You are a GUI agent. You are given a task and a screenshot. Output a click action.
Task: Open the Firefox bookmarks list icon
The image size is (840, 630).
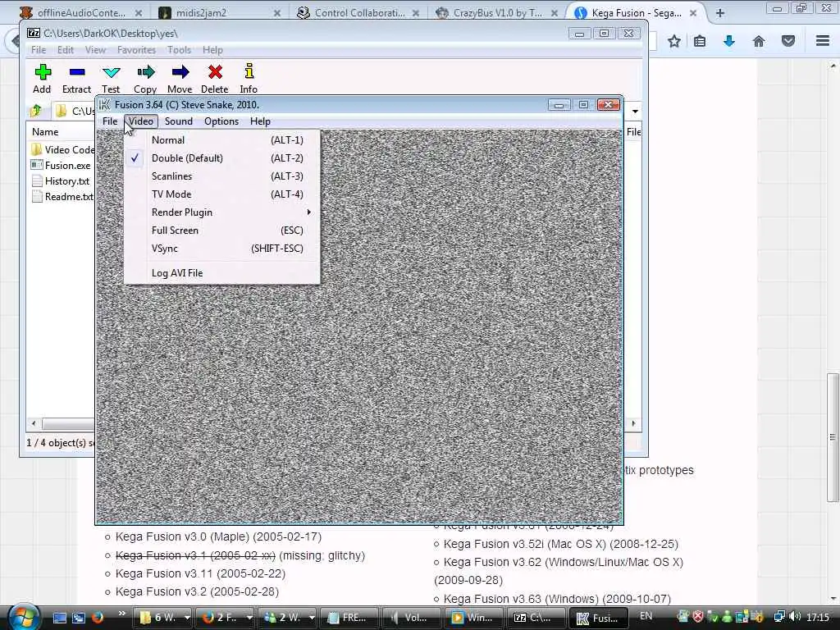[700, 41]
